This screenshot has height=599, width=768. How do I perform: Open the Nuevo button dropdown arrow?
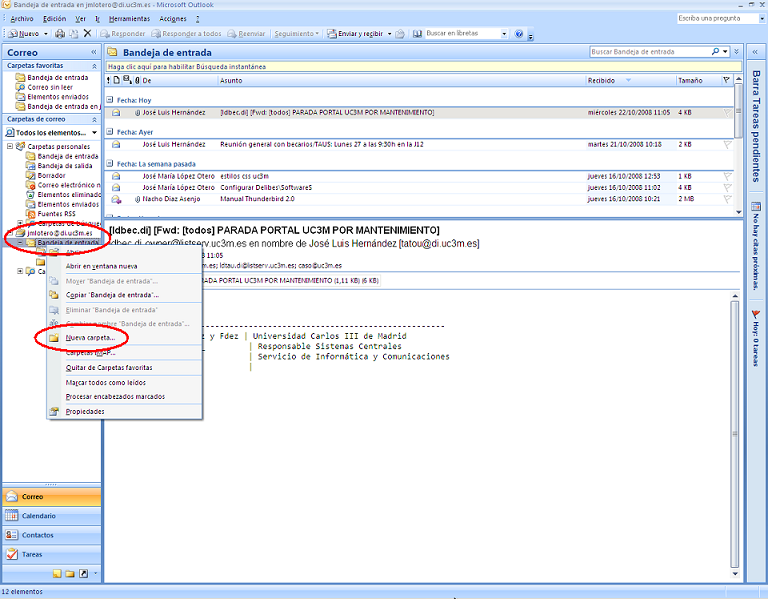[46, 34]
